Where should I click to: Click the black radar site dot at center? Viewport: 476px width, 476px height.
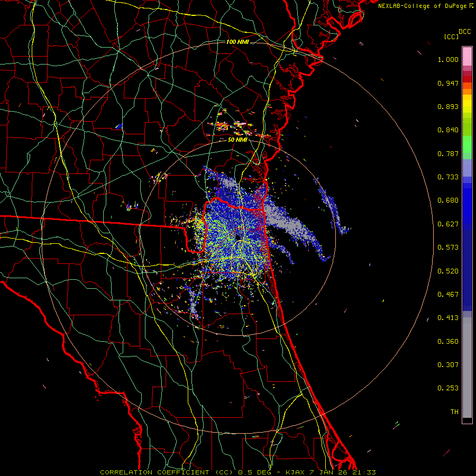click(237, 237)
